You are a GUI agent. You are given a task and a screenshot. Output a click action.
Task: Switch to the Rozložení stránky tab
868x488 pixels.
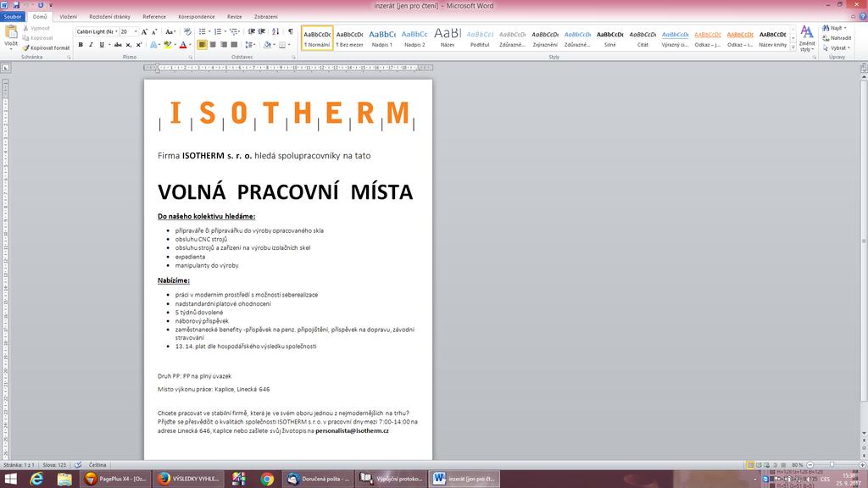point(109,17)
